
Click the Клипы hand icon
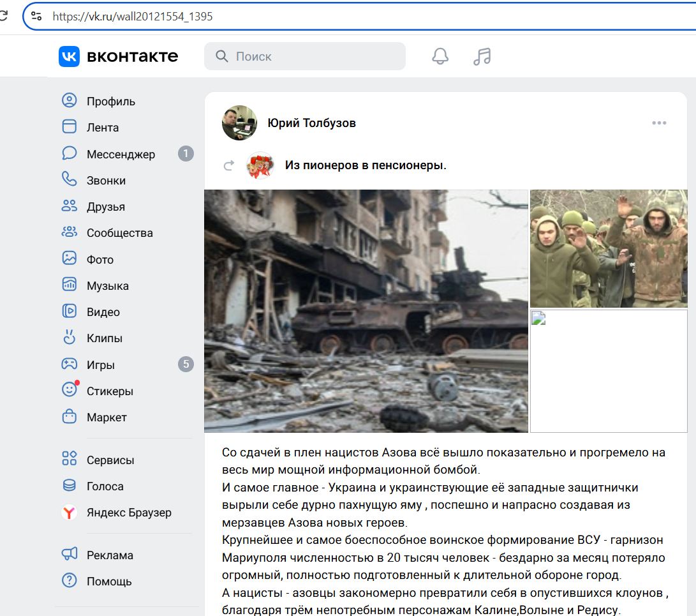tap(70, 337)
